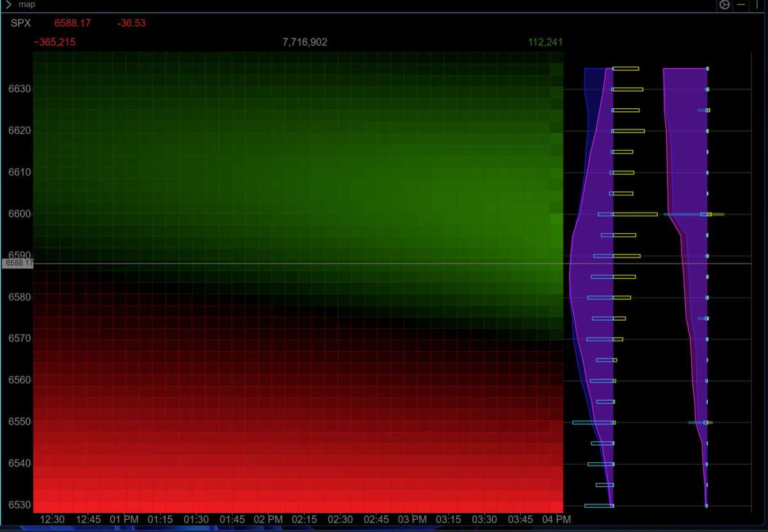Click the 6530 price axis label

19,505
